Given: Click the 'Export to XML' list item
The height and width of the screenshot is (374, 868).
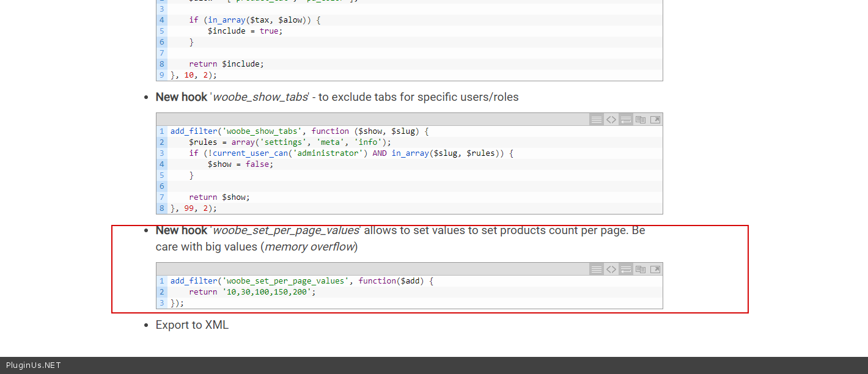Looking at the screenshot, I should click(x=192, y=325).
